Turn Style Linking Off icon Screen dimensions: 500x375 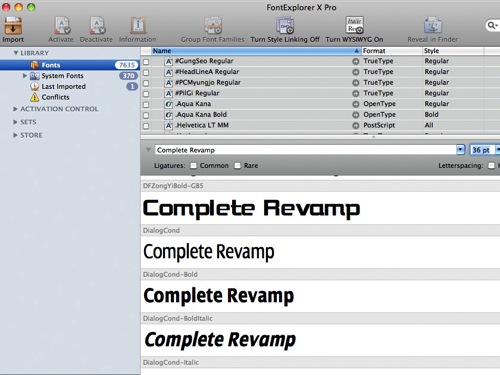285,26
